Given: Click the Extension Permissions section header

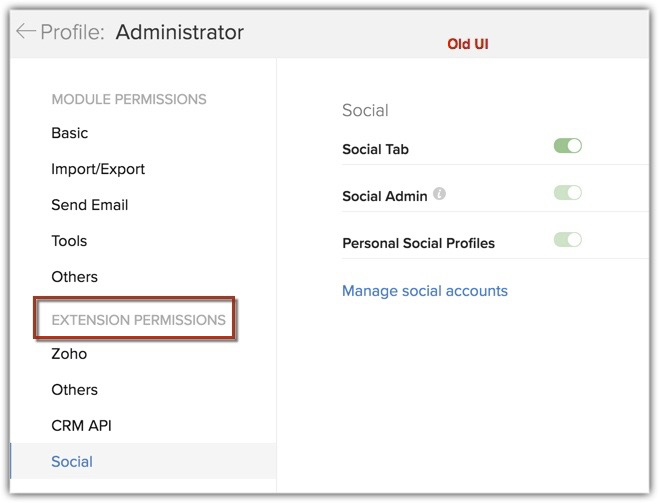Looking at the screenshot, I should [138, 320].
